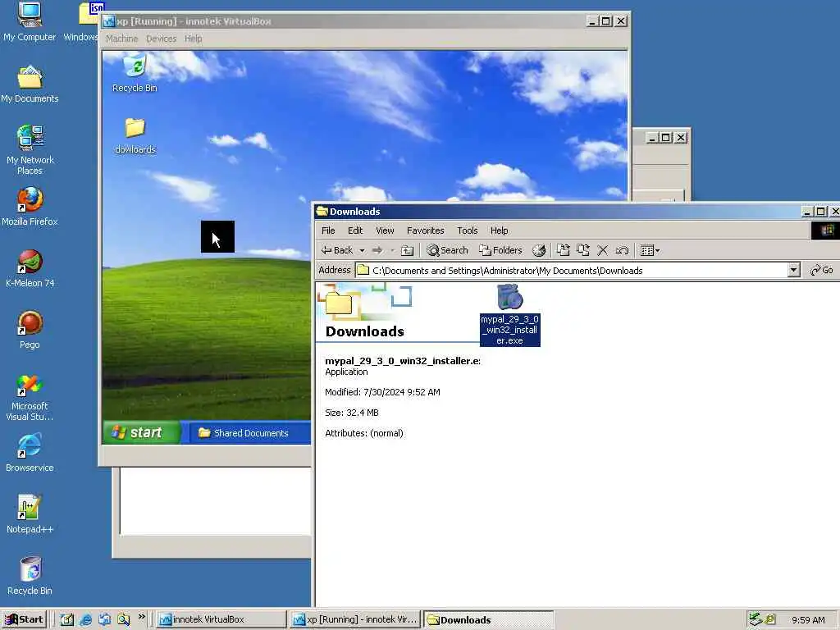Click the Move To toolbar icon
The width and height of the screenshot is (840, 630).
(x=563, y=250)
